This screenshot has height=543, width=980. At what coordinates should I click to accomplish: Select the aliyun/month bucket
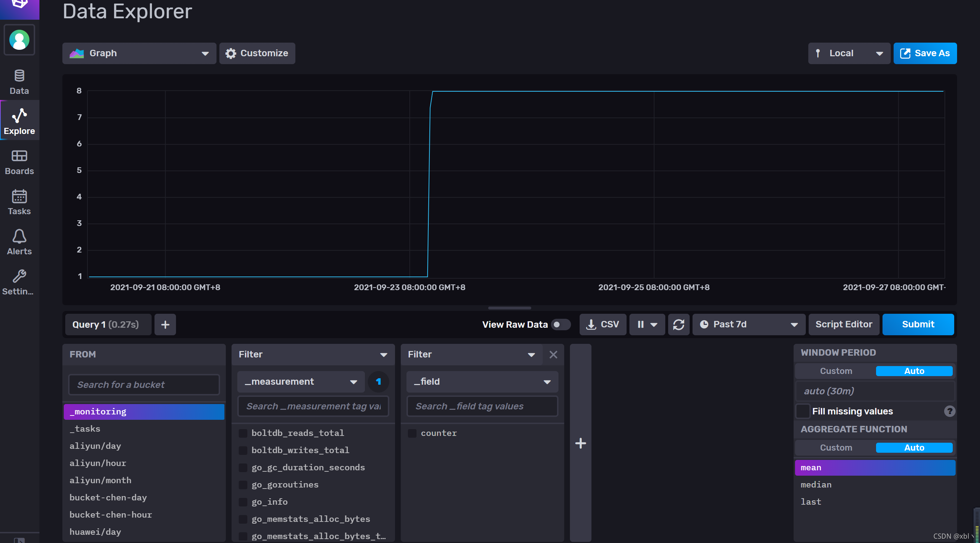[x=144, y=480]
